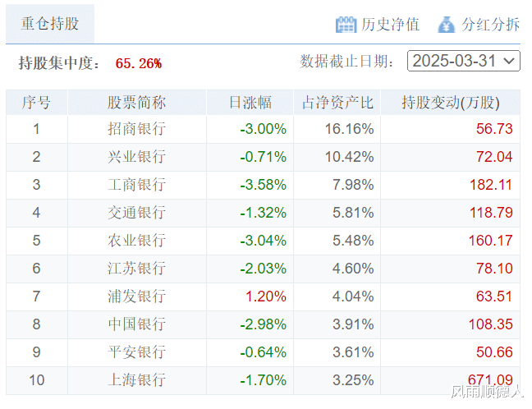Image resolution: width=532 pixels, height=409 pixels.
Task: Click the 3.91% net asset ratio
Action: 353,324
